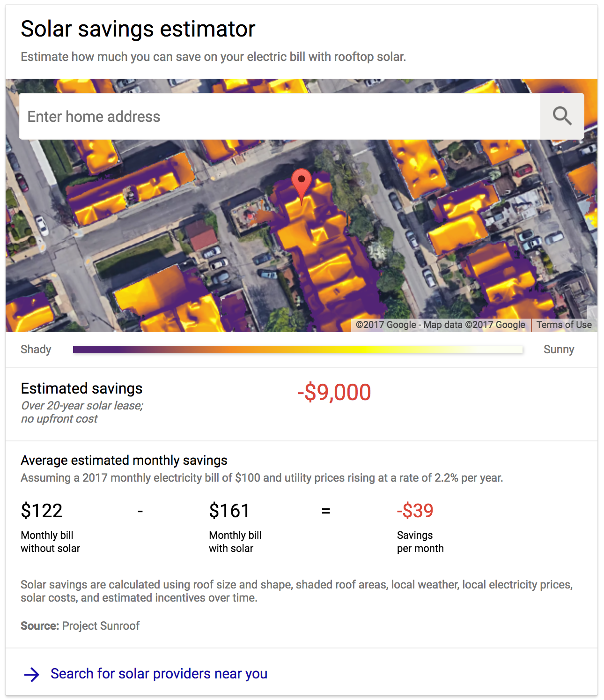Click the Google map data copyright notice
Screen dimensions: 604x700
pyautogui.click(x=440, y=325)
